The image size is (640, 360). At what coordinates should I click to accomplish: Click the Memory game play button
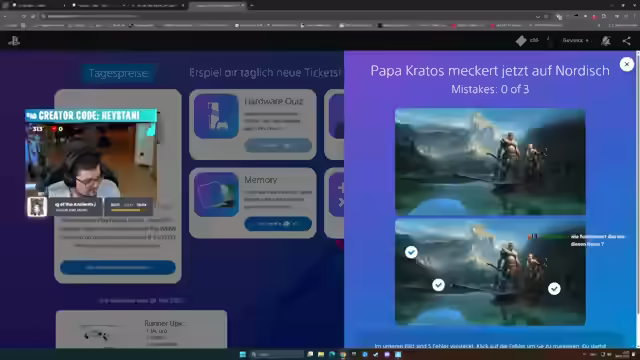[x=278, y=224]
